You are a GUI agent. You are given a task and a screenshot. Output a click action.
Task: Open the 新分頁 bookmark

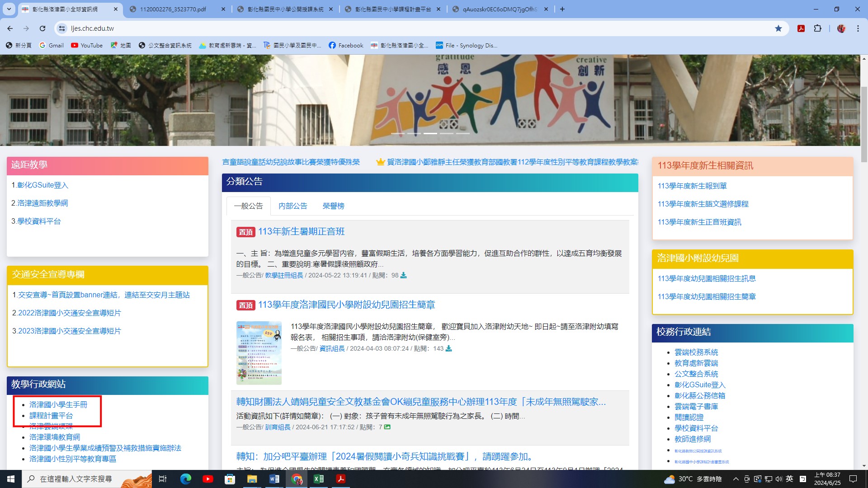click(19, 45)
